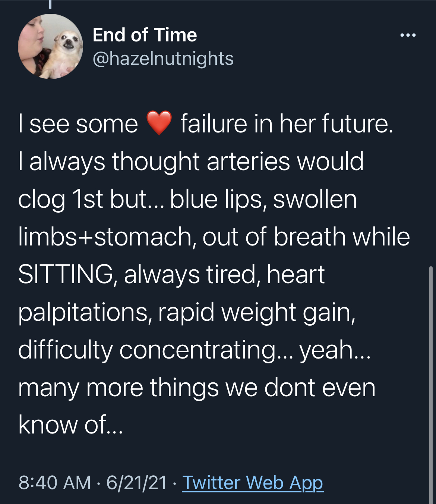Viewport: 436px width, 504px height.
Task: Click the closing words 'know of...'
Action: [70, 425]
